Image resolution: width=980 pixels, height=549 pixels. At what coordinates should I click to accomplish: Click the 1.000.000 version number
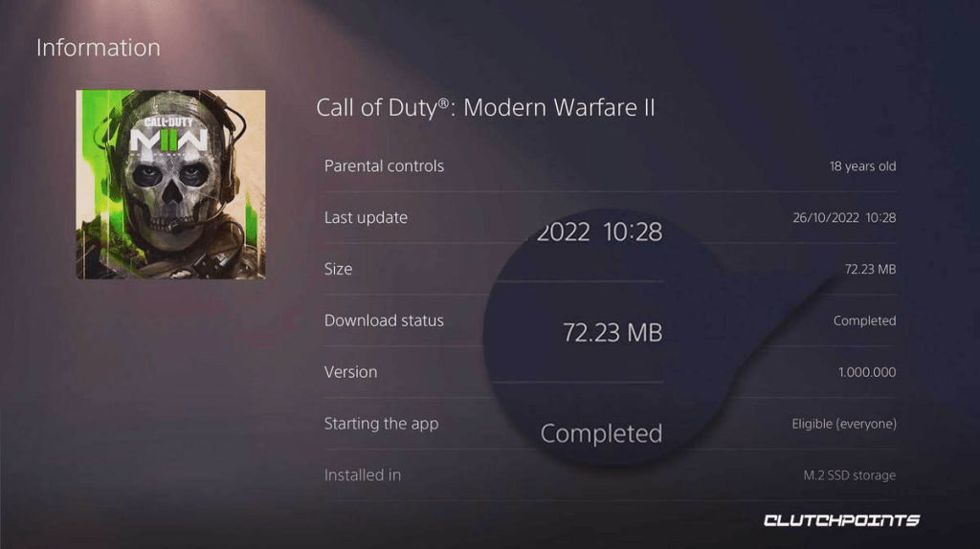click(x=867, y=372)
